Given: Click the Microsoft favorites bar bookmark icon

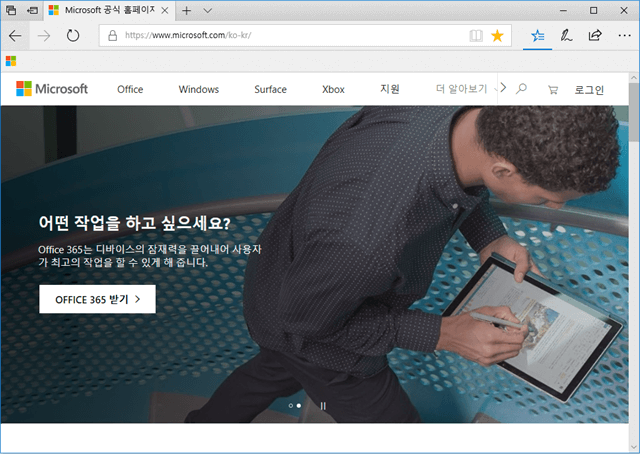Looking at the screenshot, I should tap(11, 61).
